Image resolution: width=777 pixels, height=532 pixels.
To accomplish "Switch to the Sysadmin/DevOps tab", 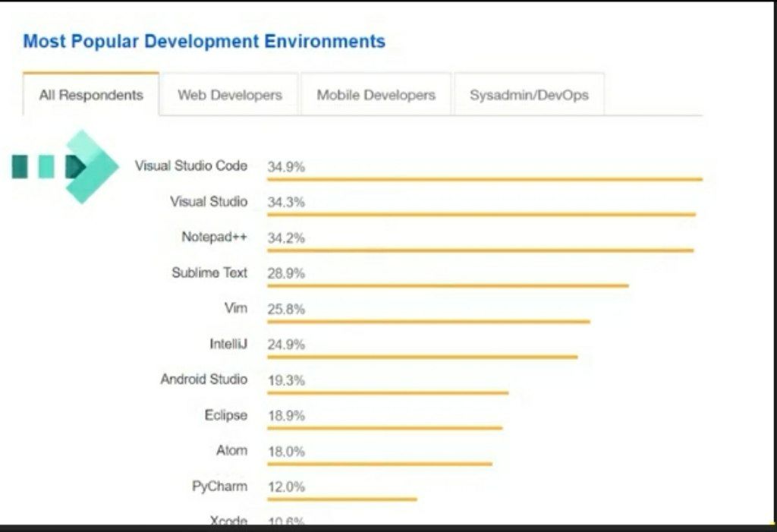I will (529, 94).
